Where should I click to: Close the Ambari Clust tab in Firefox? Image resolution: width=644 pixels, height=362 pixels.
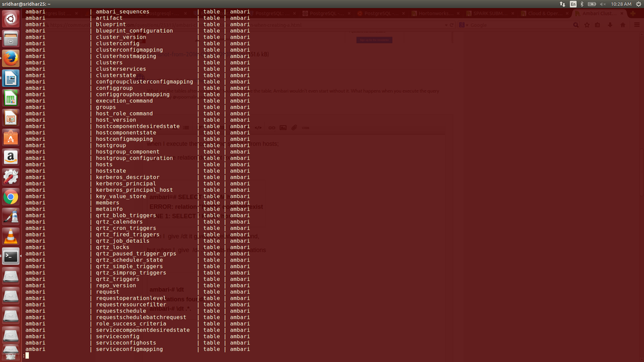click(621, 14)
